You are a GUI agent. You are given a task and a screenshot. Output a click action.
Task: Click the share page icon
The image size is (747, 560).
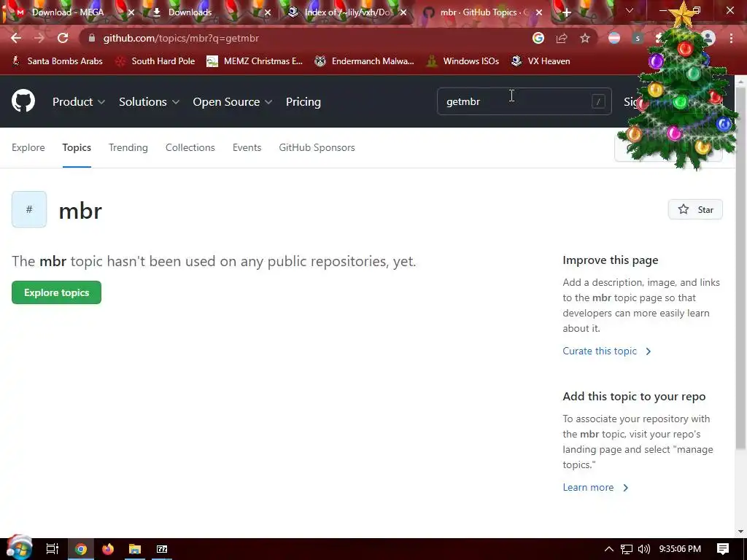point(561,38)
